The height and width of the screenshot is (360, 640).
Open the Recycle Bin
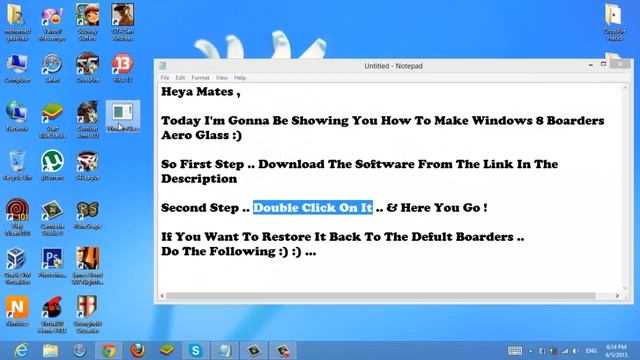coord(17,166)
